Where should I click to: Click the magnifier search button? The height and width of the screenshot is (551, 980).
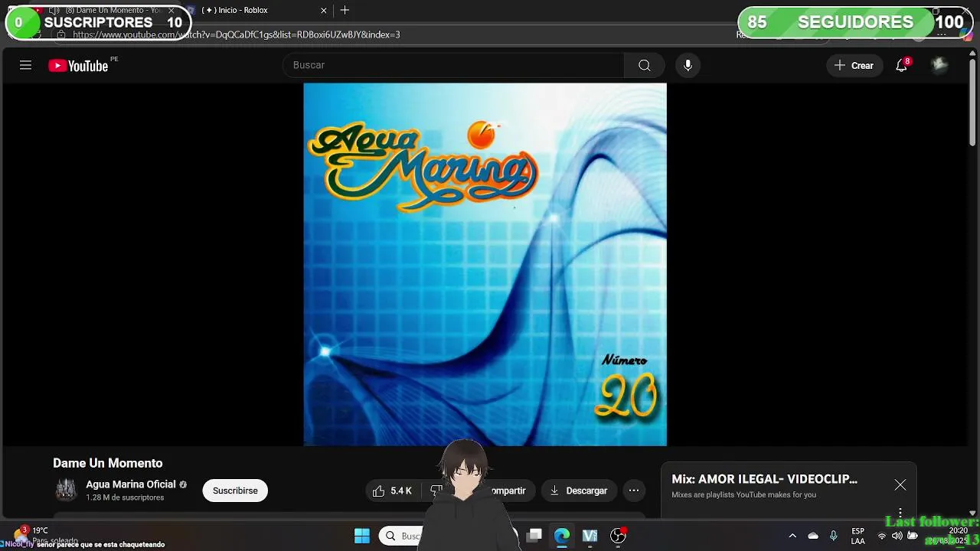(x=645, y=65)
